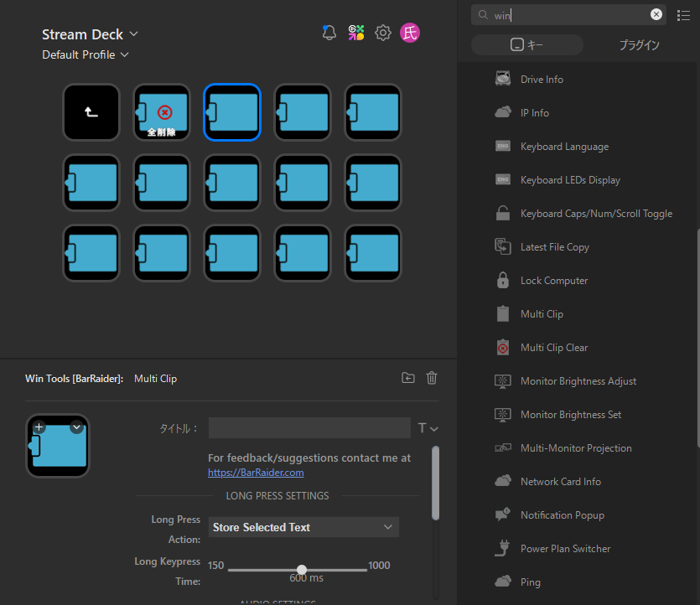Click the move-to-folder icon beside trash

(x=408, y=378)
